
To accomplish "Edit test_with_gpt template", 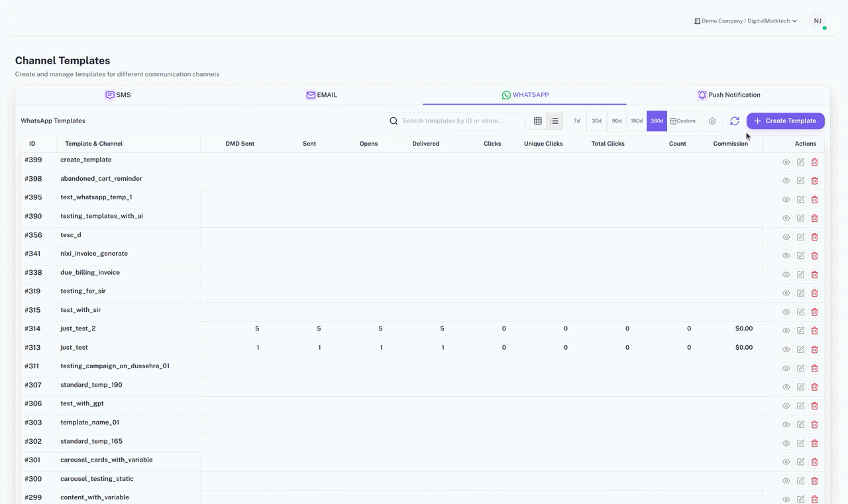I will pyautogui.click(x=800, y=405).
